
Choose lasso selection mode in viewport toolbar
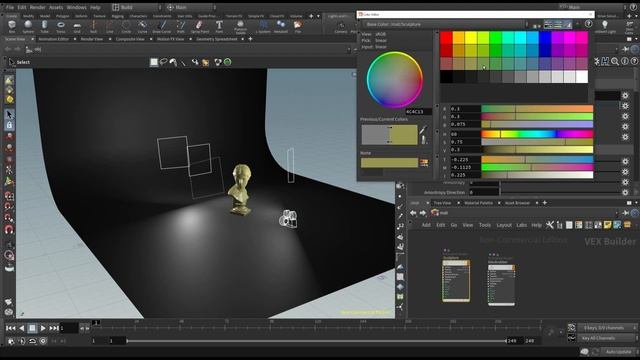pyautogui.click(x=164, y=62)
